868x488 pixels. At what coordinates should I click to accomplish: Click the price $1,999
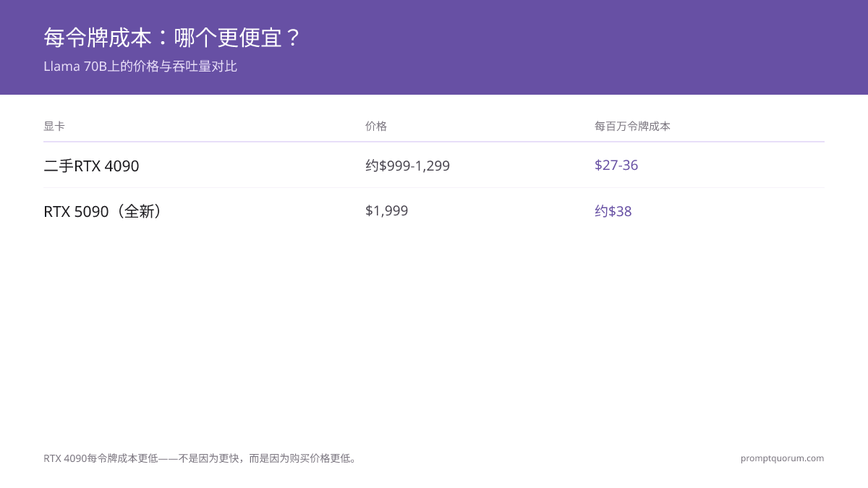pyautogui.click(x=386, y=210)
